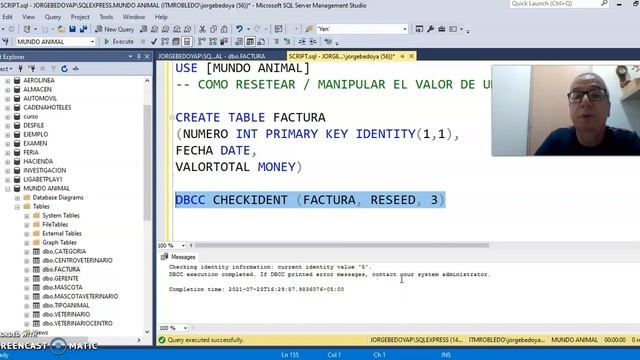Click the Find in Files icon

(309, 29)
